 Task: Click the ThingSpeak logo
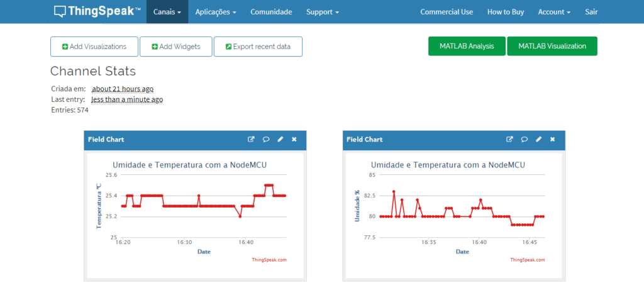click(x=97, y=11)
